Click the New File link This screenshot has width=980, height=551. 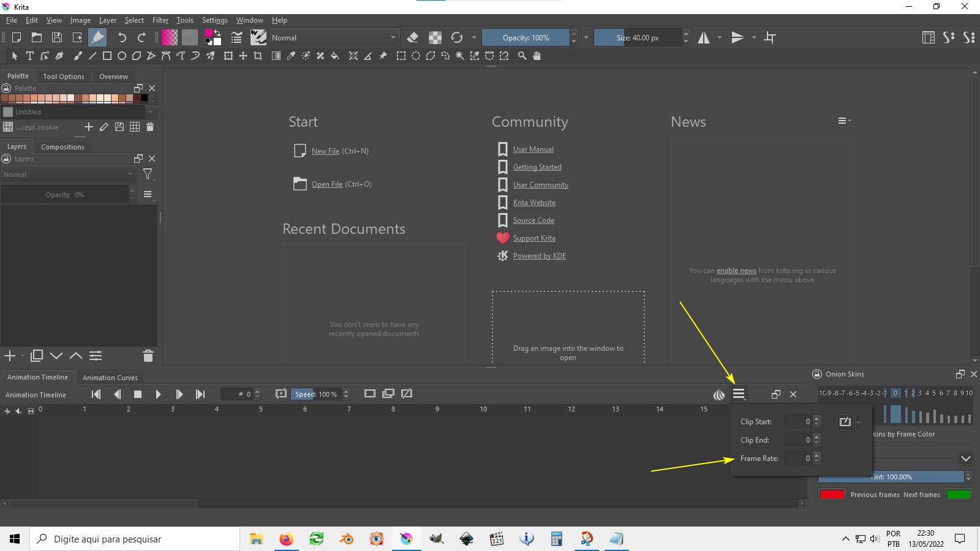pos(325,151)
